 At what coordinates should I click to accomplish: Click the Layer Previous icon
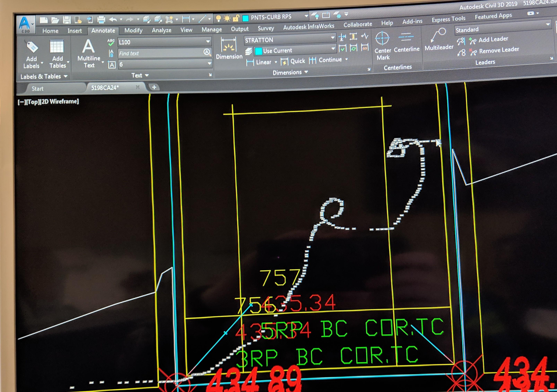pos(158,19)
